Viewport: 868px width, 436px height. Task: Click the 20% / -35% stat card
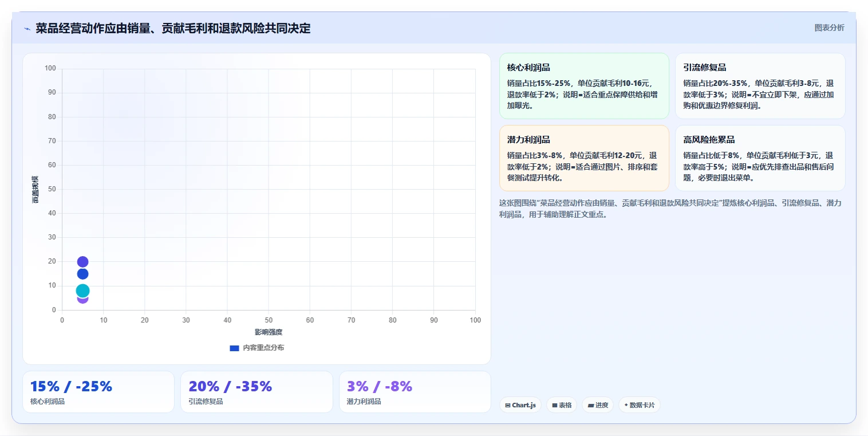tap(257, 392)
